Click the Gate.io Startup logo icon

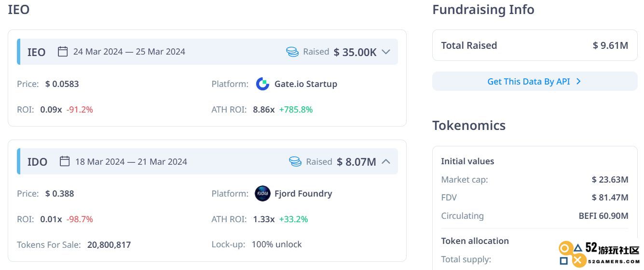pyautogui.click(x=262, y=84)
